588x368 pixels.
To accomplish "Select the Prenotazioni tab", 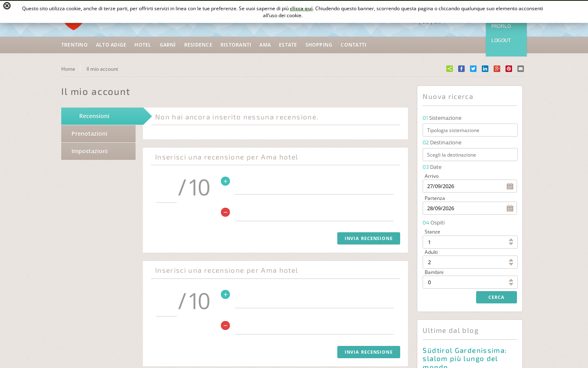I will click(x=98, y=134).
